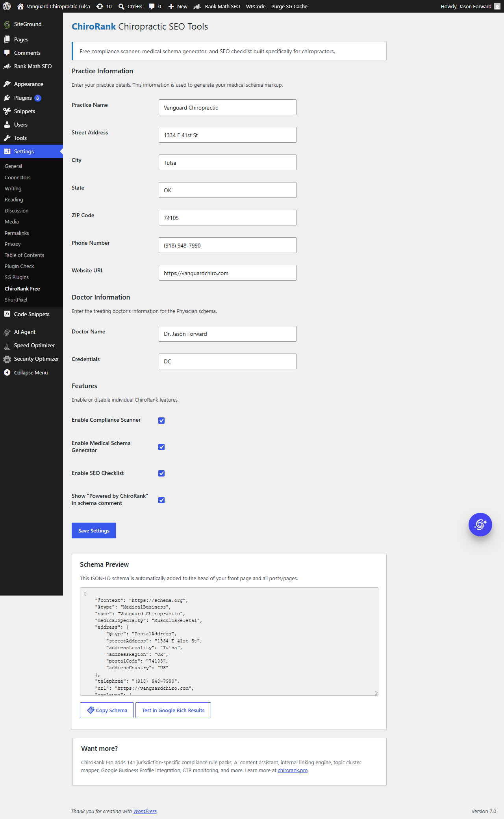Toggle Show Powered by ChiroRank checkbox

[x=161, y=500]
